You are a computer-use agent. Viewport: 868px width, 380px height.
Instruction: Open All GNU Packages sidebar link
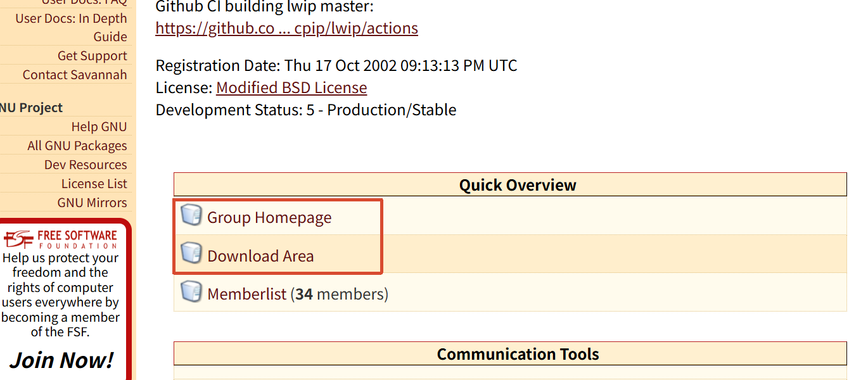click(x=77, y=146)
